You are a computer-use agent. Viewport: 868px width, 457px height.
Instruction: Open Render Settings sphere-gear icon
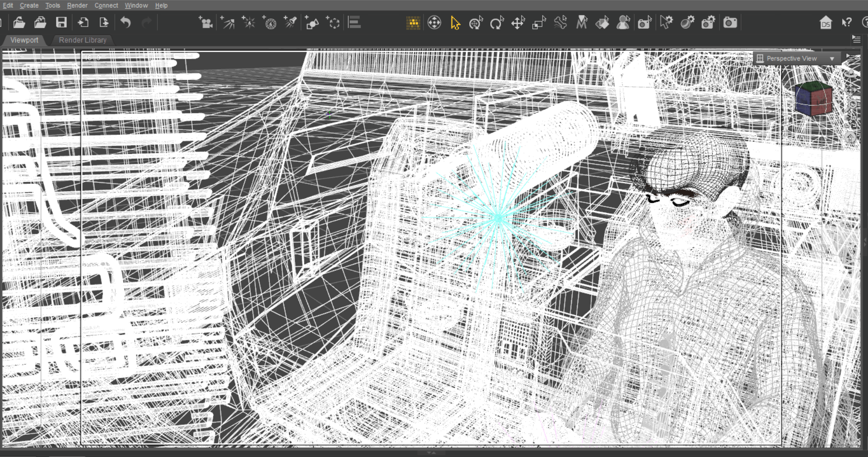click(687, 22)
